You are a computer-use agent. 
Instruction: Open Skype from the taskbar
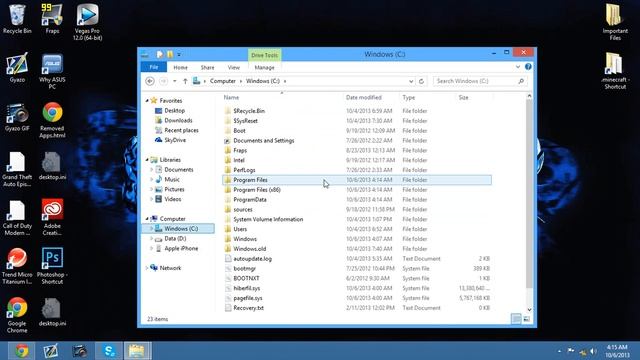(109, 351)
